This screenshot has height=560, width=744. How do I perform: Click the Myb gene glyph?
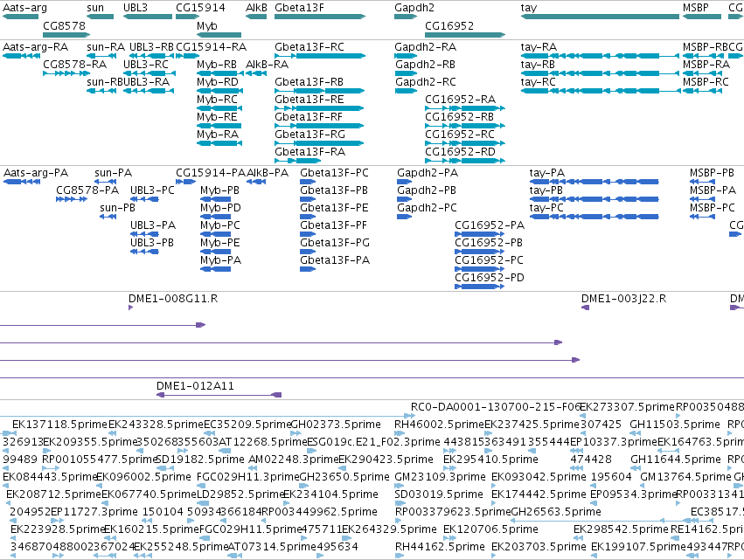click(219, 35)
